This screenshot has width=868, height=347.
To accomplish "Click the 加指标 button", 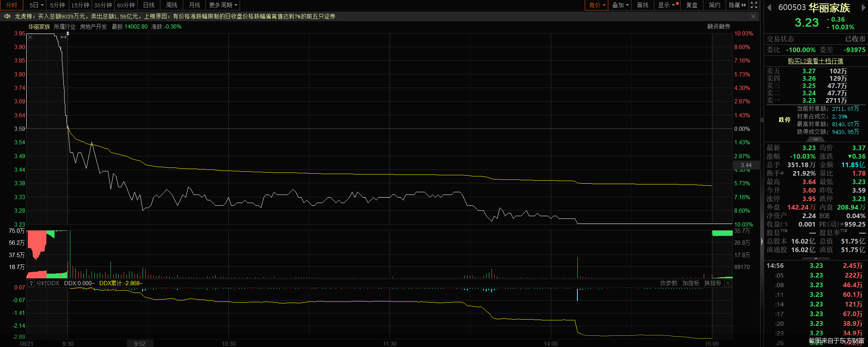I will 691,283.
